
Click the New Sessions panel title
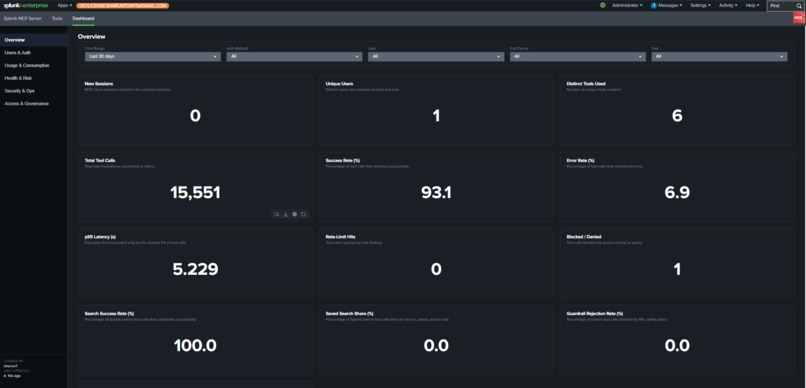click(99, 83)
